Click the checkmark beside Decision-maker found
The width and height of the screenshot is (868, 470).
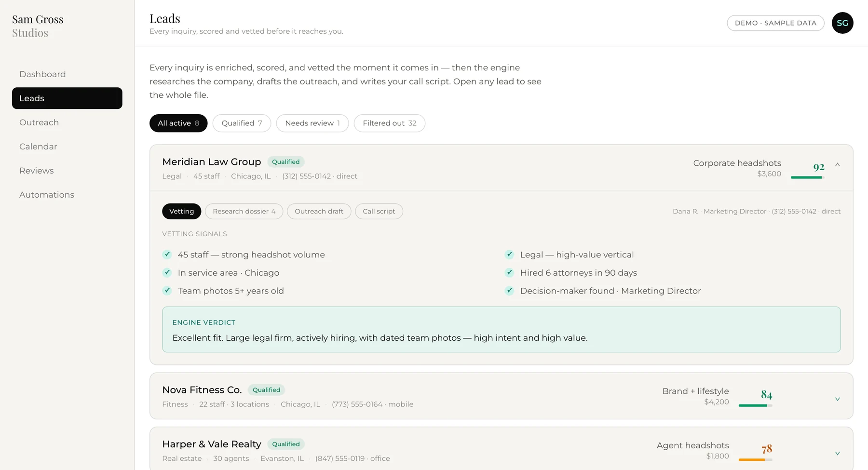click(509, 291)
